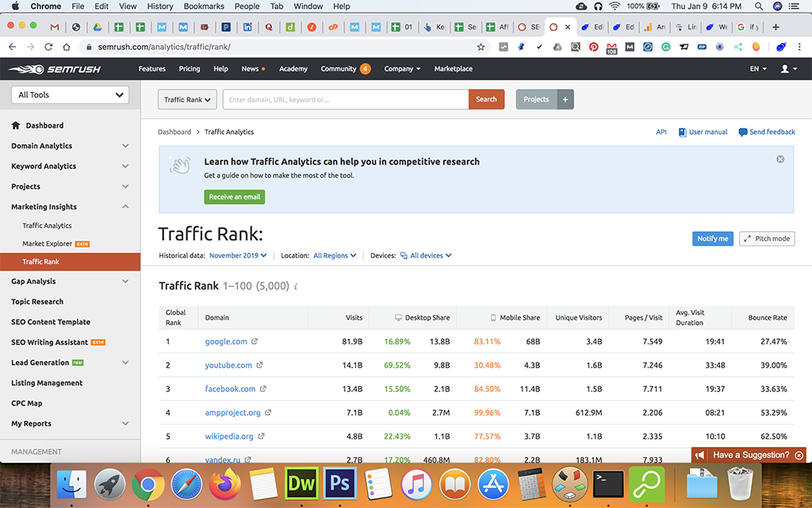Open Marketplace in the top navigation
This screenshot has width=812, height=508.
pyautogui.click(x=453, y=69)
